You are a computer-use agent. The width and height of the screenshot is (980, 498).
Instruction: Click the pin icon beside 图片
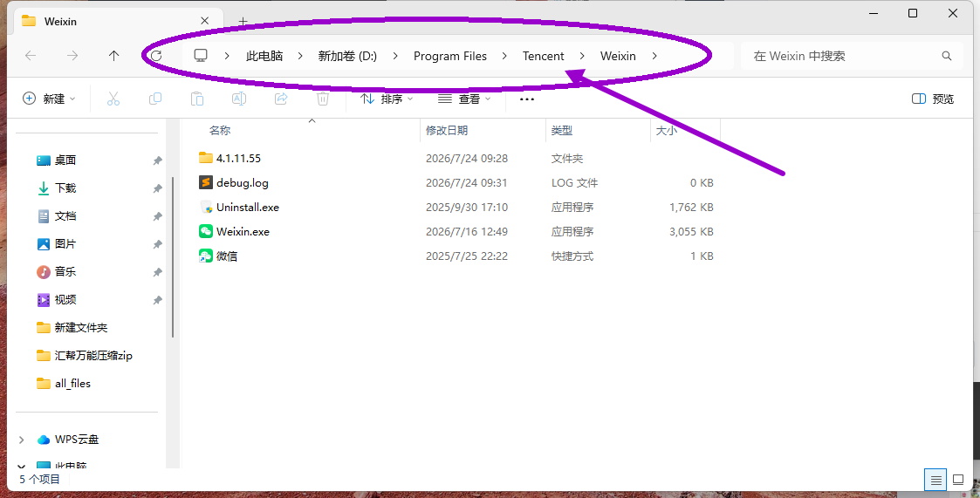(x=157, y=244)
